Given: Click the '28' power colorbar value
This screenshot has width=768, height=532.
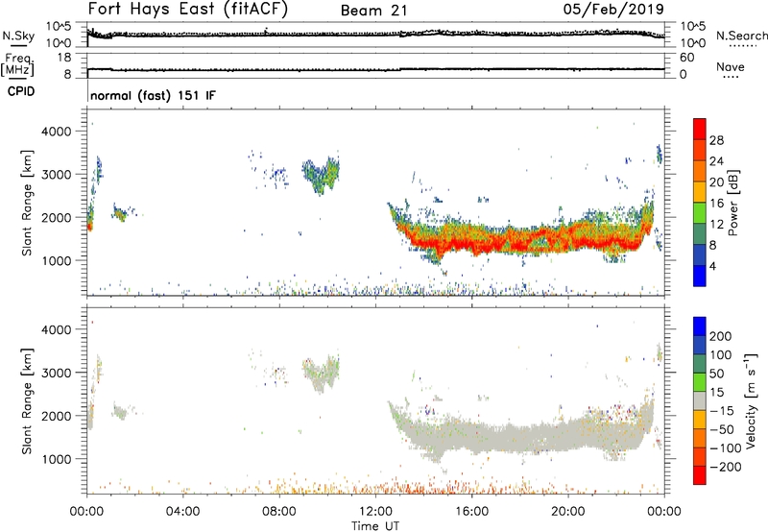Looking at the screenshot, I should pyautogui.click(x=716, y=140).
